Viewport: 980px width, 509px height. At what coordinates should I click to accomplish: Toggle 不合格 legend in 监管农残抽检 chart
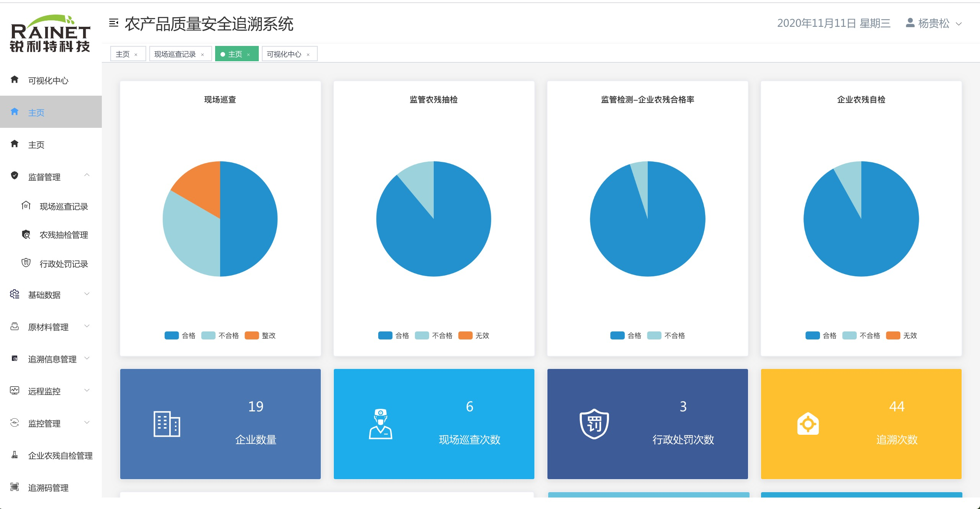pos(434,336)
